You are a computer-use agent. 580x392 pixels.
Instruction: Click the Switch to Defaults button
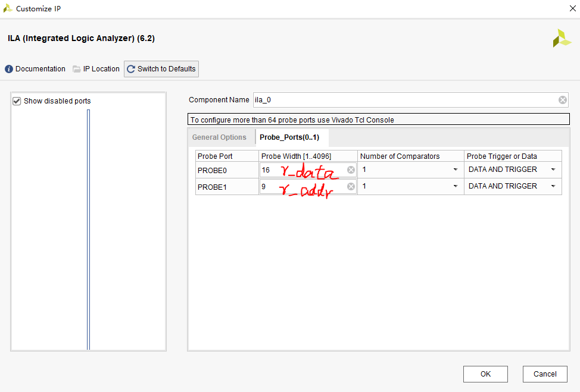click(x=161, y=69)
